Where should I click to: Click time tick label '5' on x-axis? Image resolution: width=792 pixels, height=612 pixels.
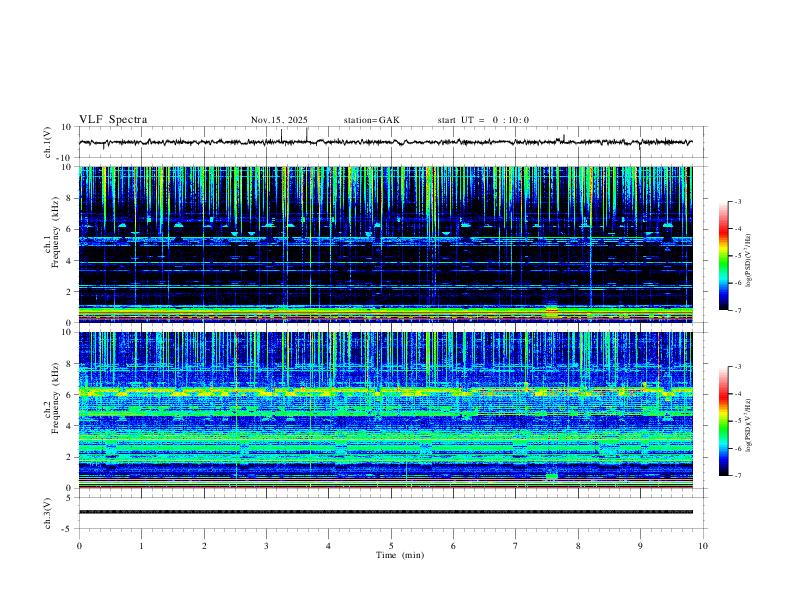[391, 546]
